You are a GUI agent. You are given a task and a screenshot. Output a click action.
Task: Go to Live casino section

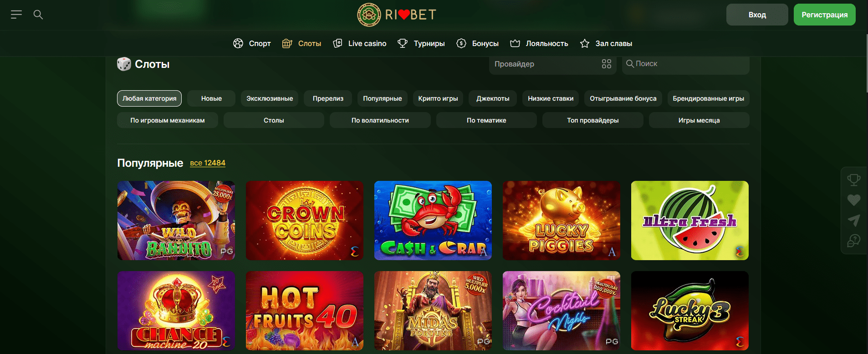[x=360, y=43]
